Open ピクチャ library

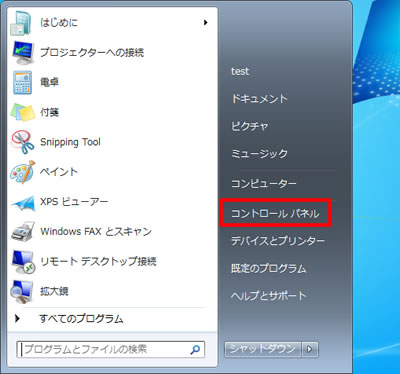[250, 126]
